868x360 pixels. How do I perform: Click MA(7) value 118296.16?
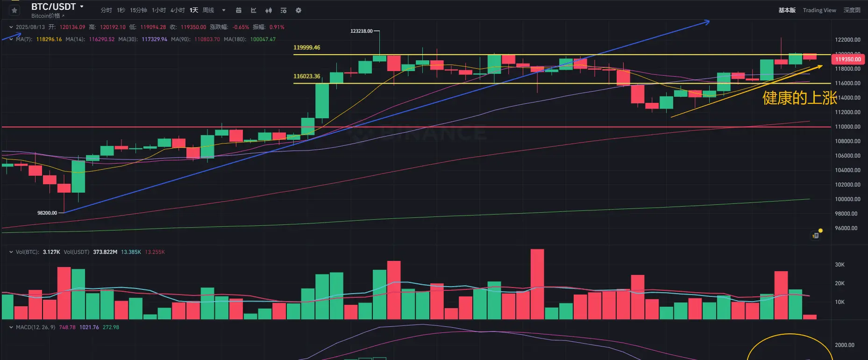[x=49, y=39]
